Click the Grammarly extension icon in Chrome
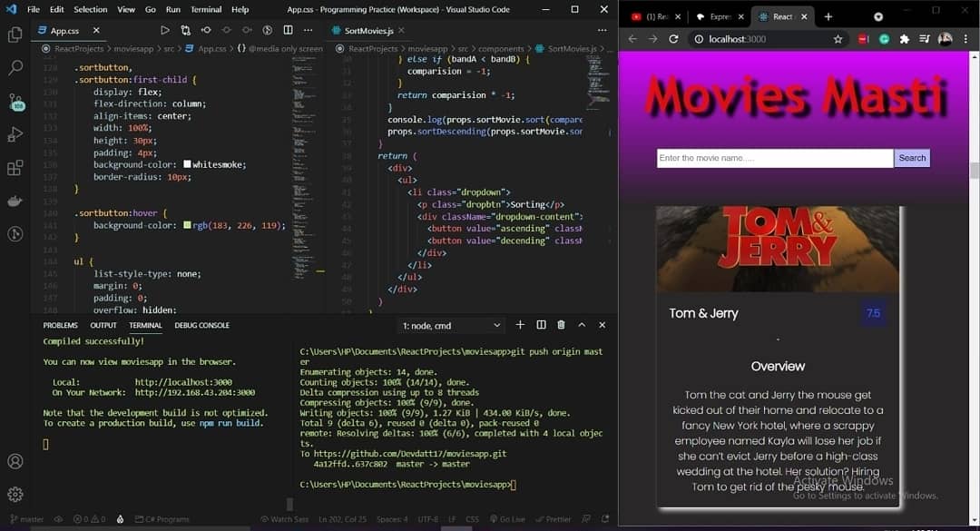The width and height of the screenshot is (980, 531). pyautogui.click(x=884, y=39)
